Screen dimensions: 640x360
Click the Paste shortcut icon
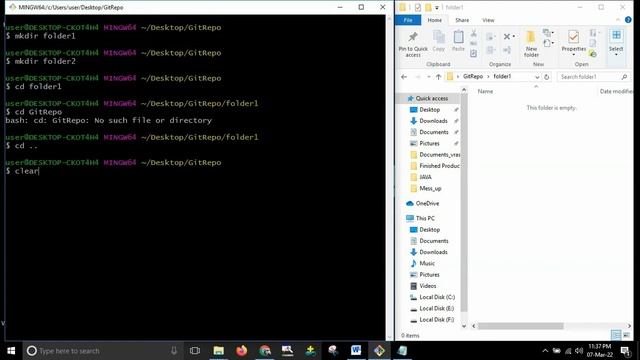tap(473, 53)
